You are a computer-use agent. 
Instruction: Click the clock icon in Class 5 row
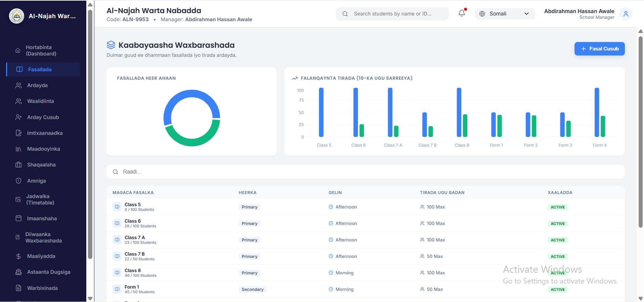coord(331,207)
